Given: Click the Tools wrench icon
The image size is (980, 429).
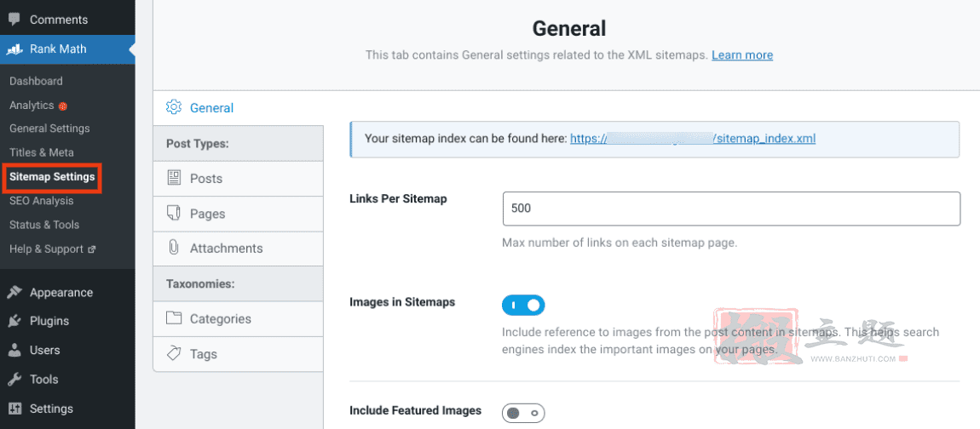Looking at the screenshot, I should click(x=14, y=379).
